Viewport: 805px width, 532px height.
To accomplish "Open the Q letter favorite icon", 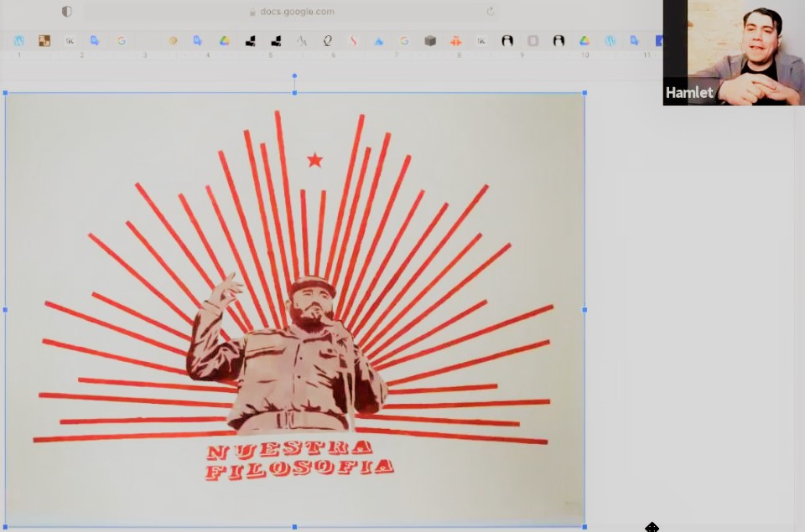I will (x=327, y=40).
